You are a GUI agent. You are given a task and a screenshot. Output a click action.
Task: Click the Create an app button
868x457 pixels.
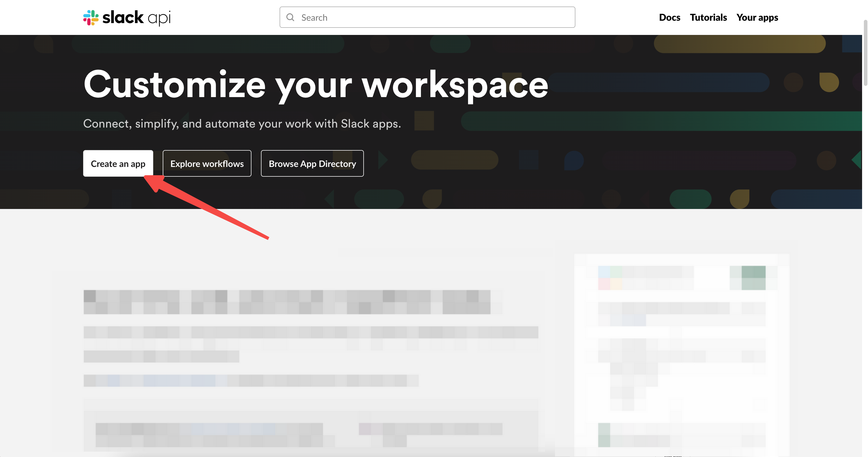click(x=118, y=163)
